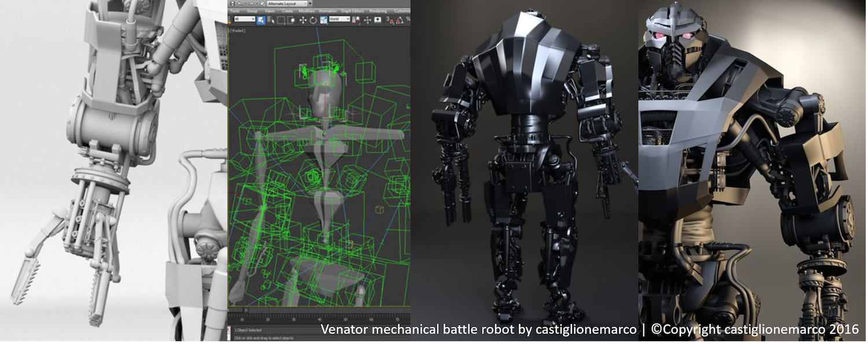Viewport: 868px width, 347px height.
Task: Open the reference coordinate system dropdown
Action: [339, 19]
